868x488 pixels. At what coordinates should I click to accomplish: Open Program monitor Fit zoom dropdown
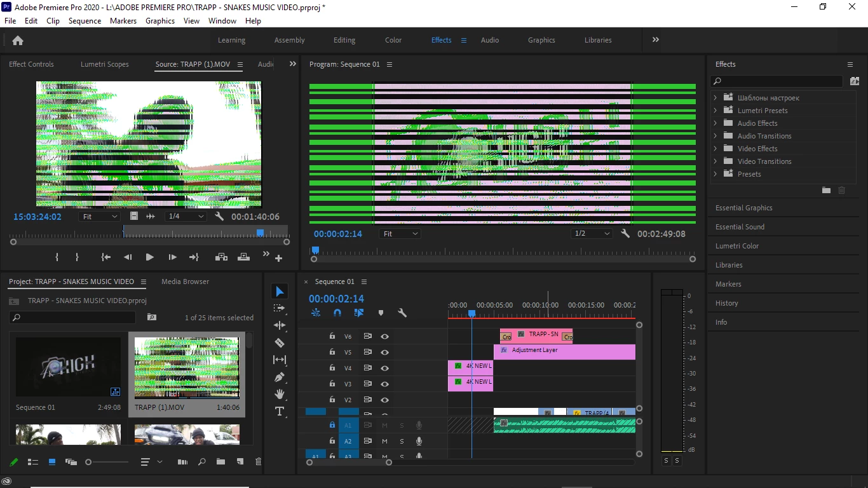[x=400, y=234]
